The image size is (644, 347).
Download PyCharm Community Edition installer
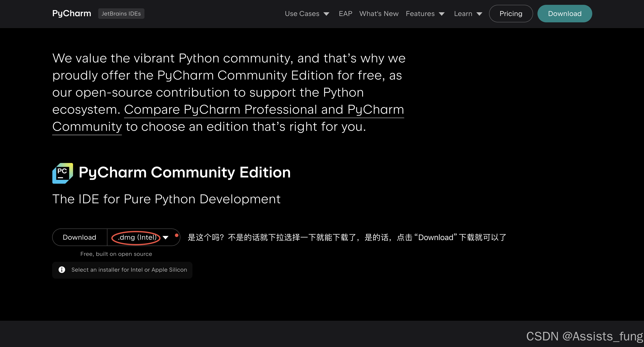80,237
